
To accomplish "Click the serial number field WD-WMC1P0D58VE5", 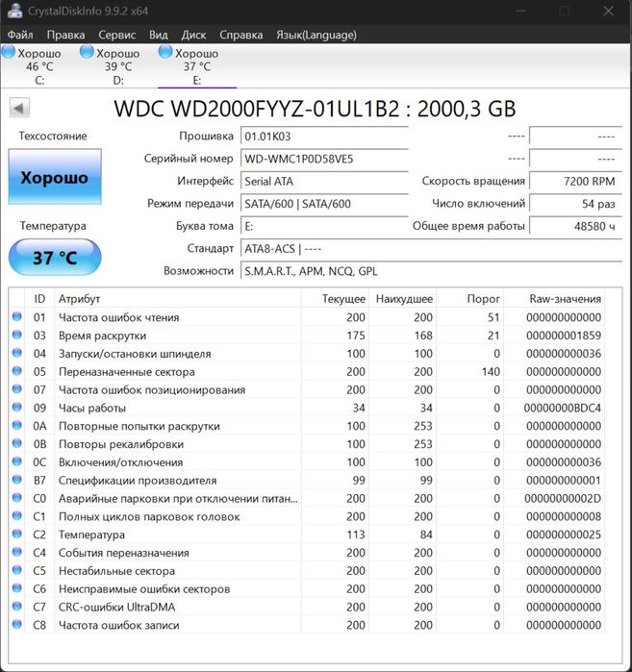I will click(324, 159).
